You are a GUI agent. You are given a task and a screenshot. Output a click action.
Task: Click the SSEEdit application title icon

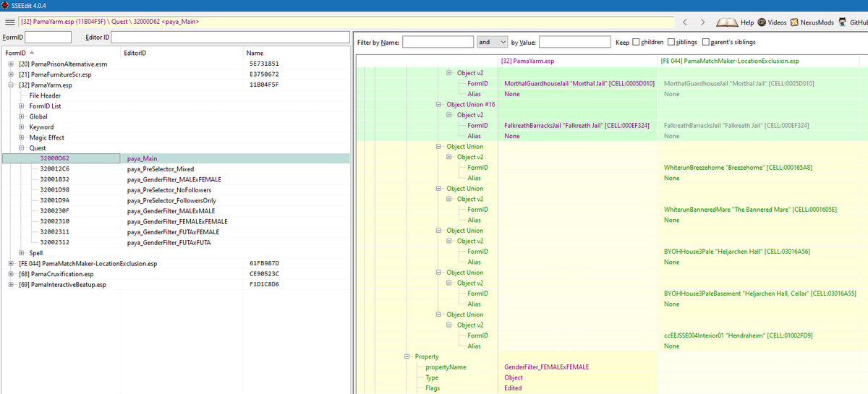pos(5,6)
